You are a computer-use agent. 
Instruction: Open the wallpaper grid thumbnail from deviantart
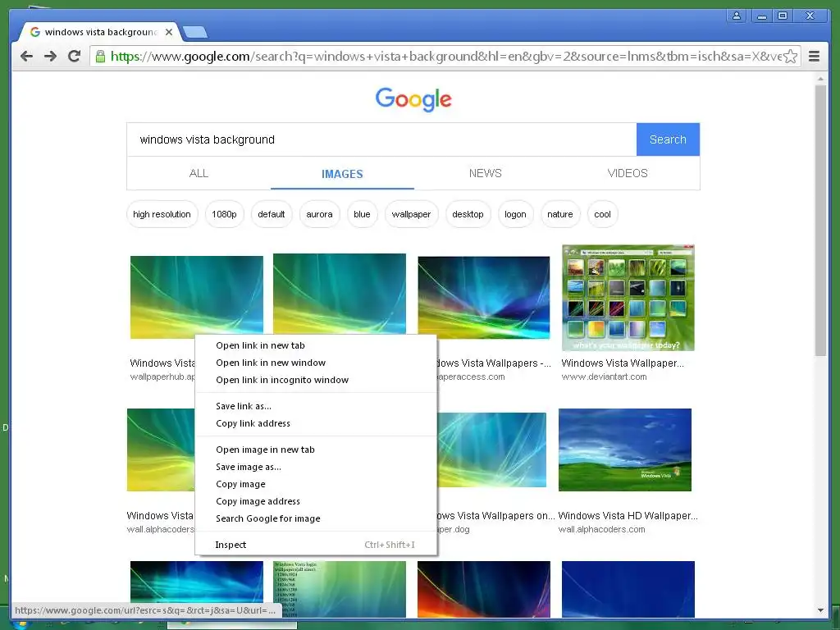click(628, 298)
